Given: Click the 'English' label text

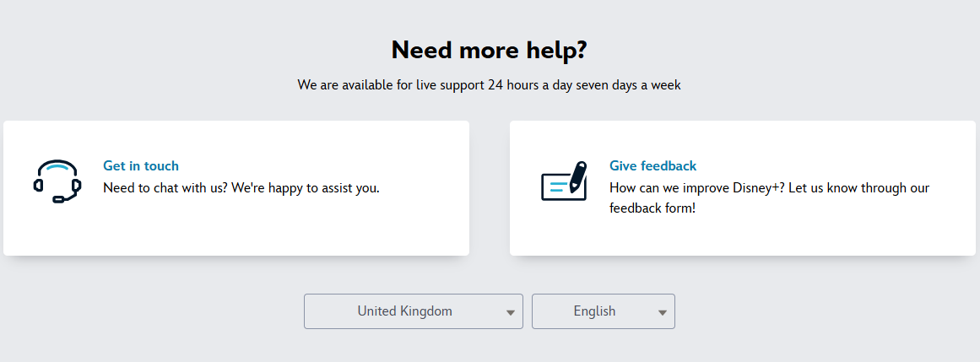Looking at the screenshot, I should (x=594, y=311).
